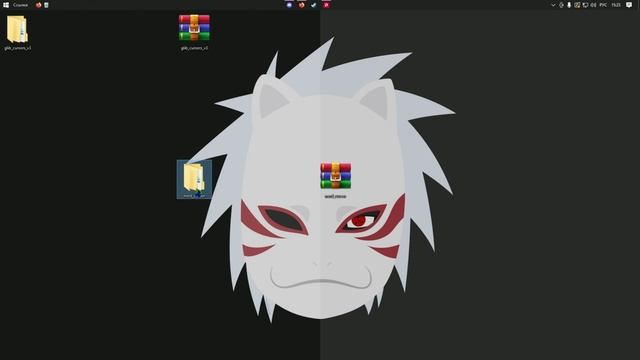
Task: Select the gbb_cursors_v3 WinRAR archive on the desktop
Action: pyautogui.click(x=194, y=32)
